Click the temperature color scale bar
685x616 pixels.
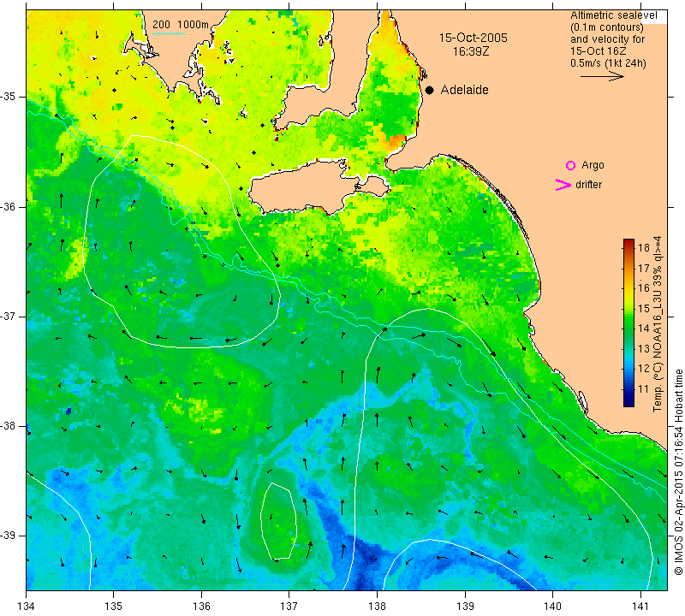pyautogui.click(x=628, y=323)
